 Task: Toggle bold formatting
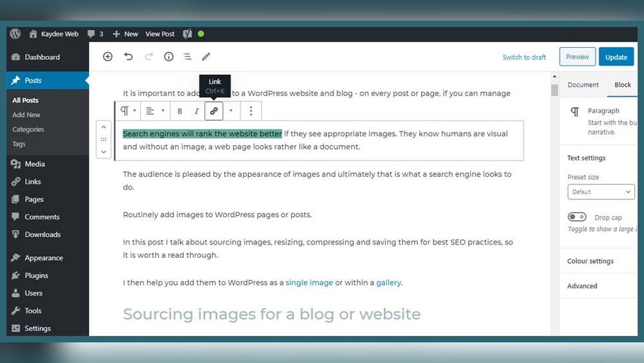(180, 111)
